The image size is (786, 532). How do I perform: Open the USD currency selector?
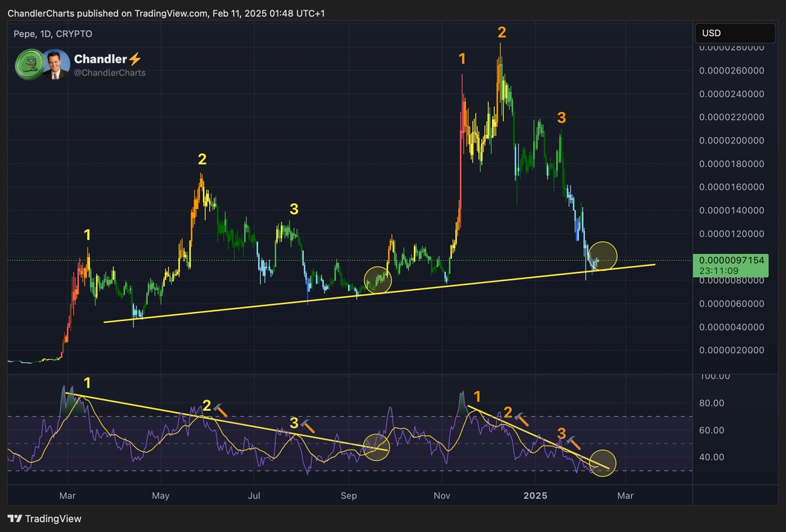(x=735, y=33)
